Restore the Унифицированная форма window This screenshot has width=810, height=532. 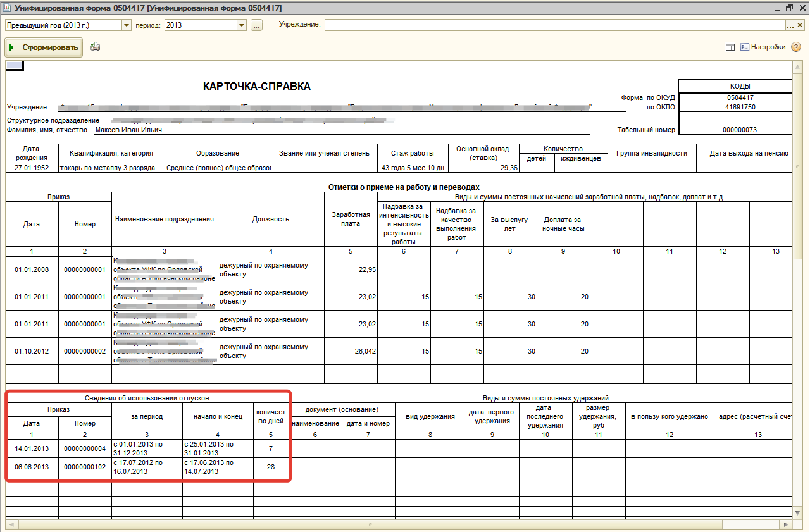click(789, 8)
